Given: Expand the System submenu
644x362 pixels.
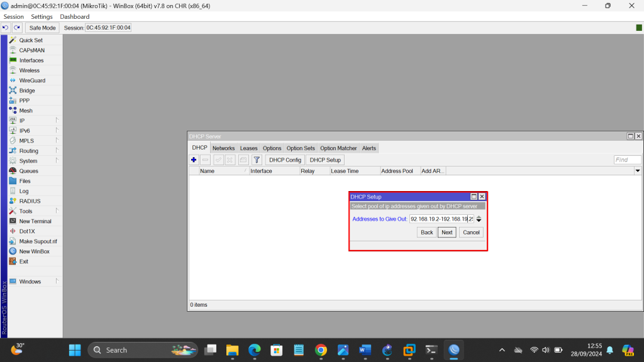Looking at the screenshot, I should click(28, 161).
